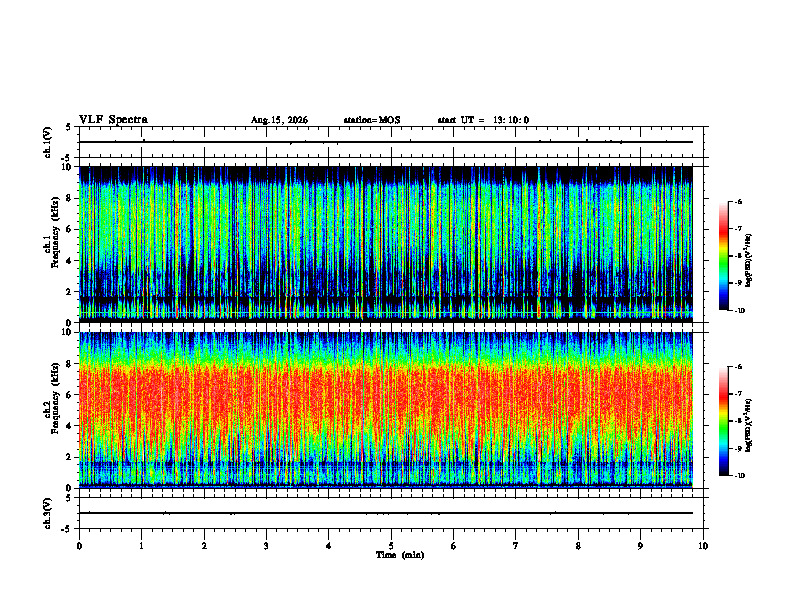Click the time axis tick label "7"
Screen dimensions: 792x612
[x=516, y=546]
